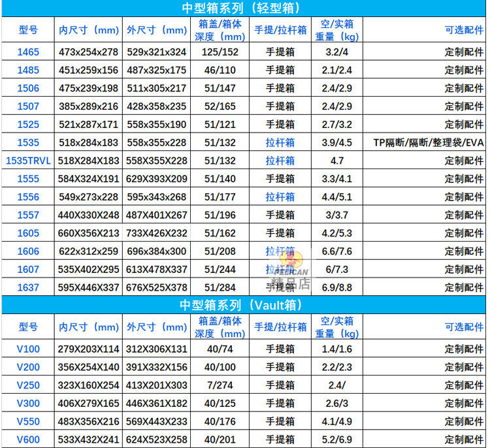This screenshot has height=448, width=490.
Task: Open model 1535TRVL link
Action: tap(28, 161)
